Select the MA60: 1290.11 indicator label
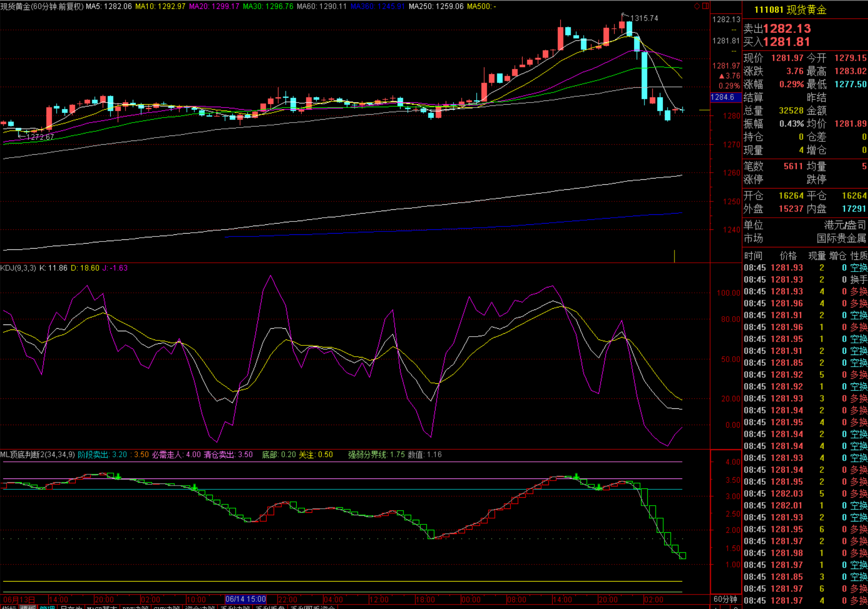868x609 pixels. [x=322, y=6]
